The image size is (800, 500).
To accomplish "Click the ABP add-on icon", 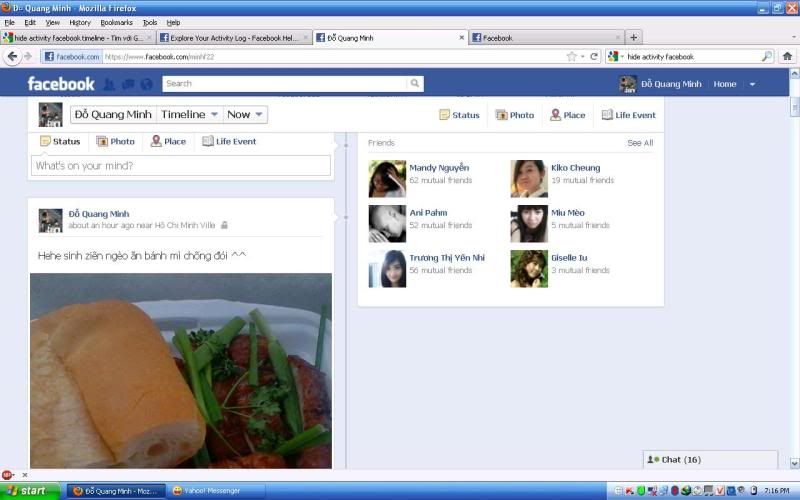I will tap(7, 474).
